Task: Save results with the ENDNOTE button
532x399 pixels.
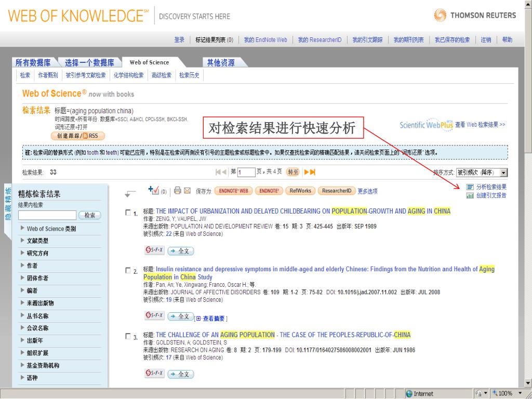Action: [x=269, y=191]
